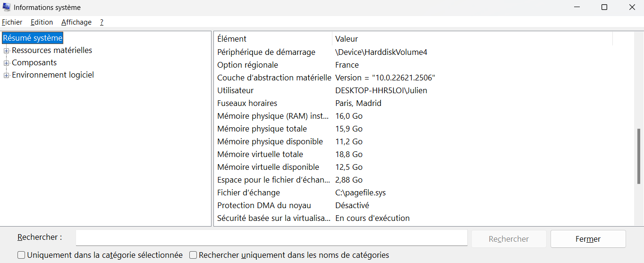Viewport: 644px width, 263px height.
Task: Close the window with the X icon
Action: [x=632, y=7]
